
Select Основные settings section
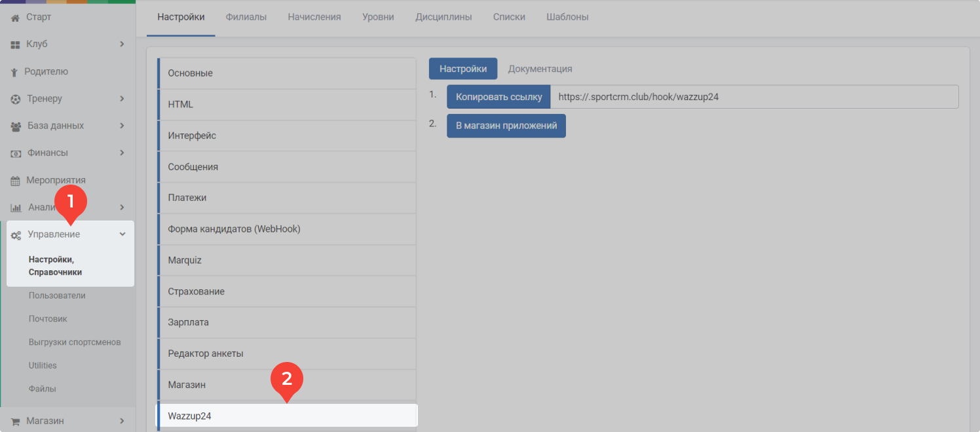pyautogui.click(x=287, y=73)
